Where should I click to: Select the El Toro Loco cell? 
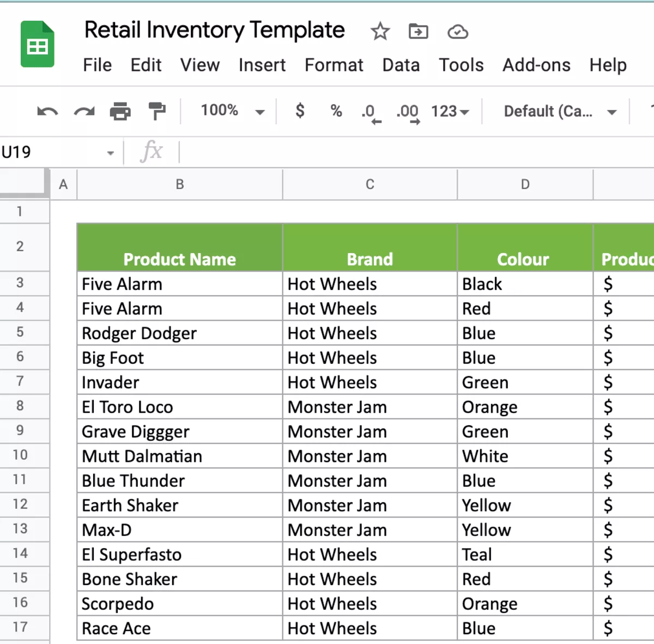click(180, 407)
